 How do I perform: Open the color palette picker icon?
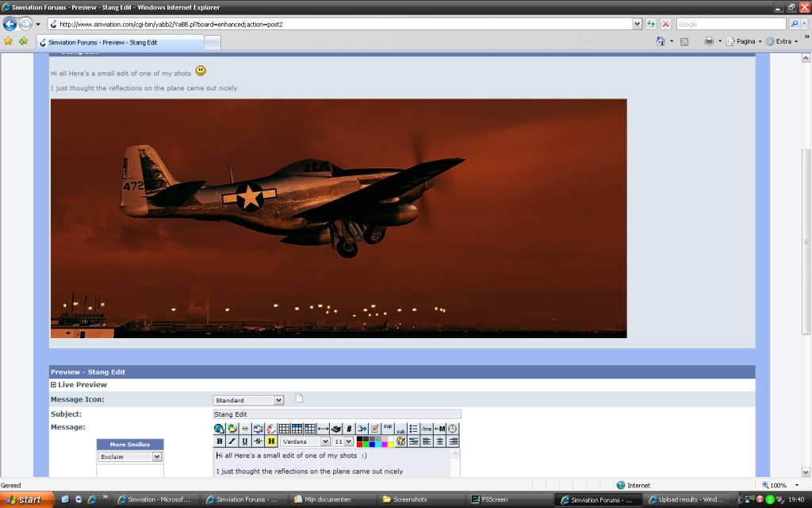[400, 441]
